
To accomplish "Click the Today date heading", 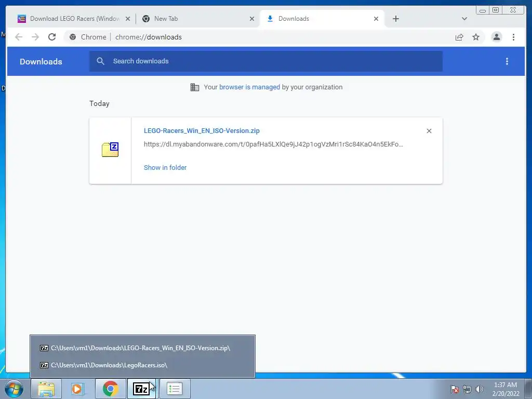I will coord(99,103).
